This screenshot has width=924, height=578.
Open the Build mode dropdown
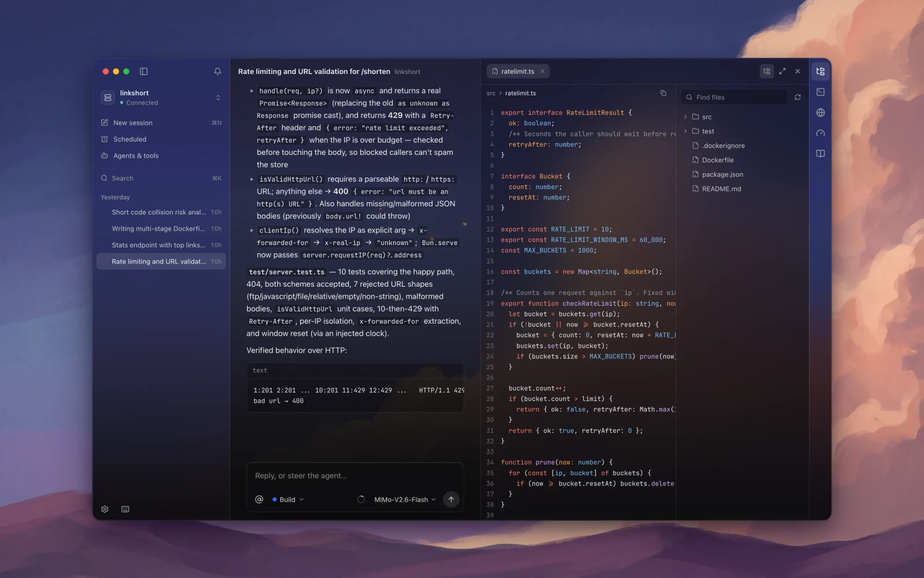tap(288, 499)
